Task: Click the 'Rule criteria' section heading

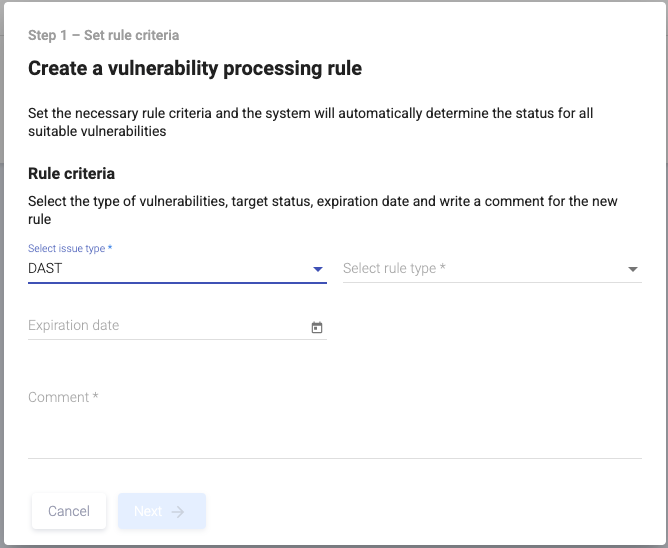Action: [71, 174]
